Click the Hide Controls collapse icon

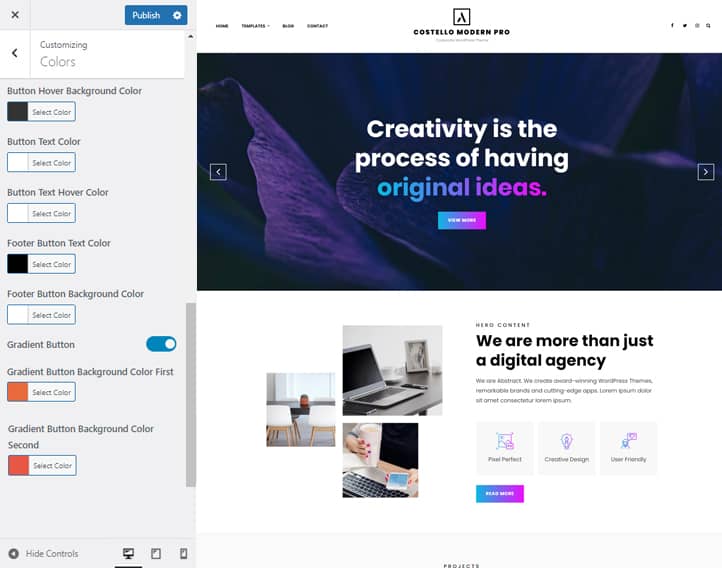click(14, 553)
